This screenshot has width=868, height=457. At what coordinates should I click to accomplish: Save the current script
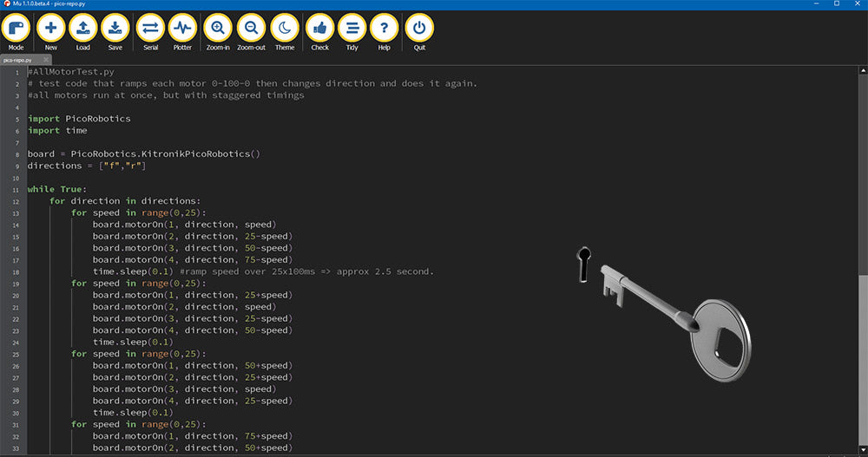click(115, 30)
